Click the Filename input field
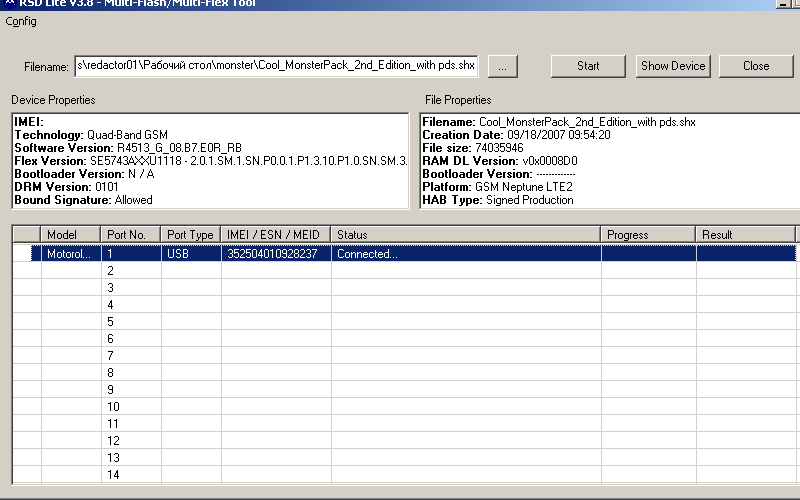 pyautogui.click(x=276, y=66)
